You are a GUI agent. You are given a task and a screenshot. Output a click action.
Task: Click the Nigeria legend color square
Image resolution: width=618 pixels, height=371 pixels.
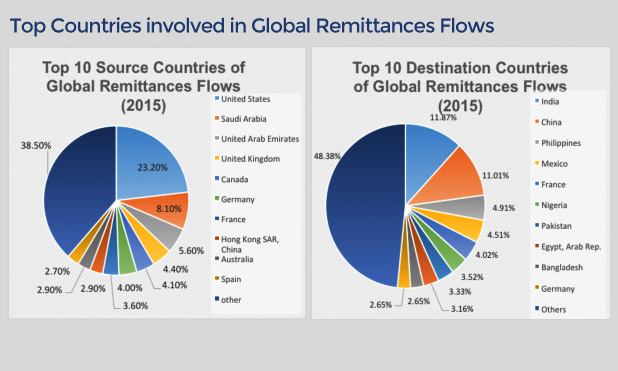[x=537, y=204]
